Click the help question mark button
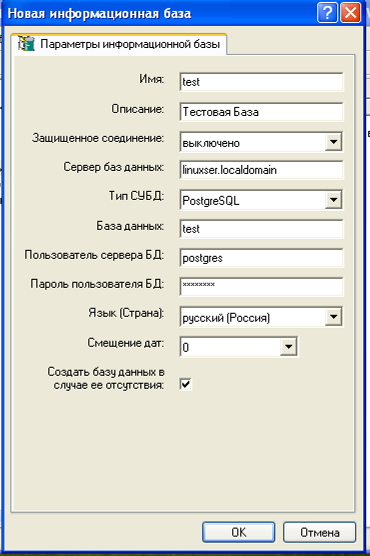The height and width of the screenshot is (556, 370). 327,13
